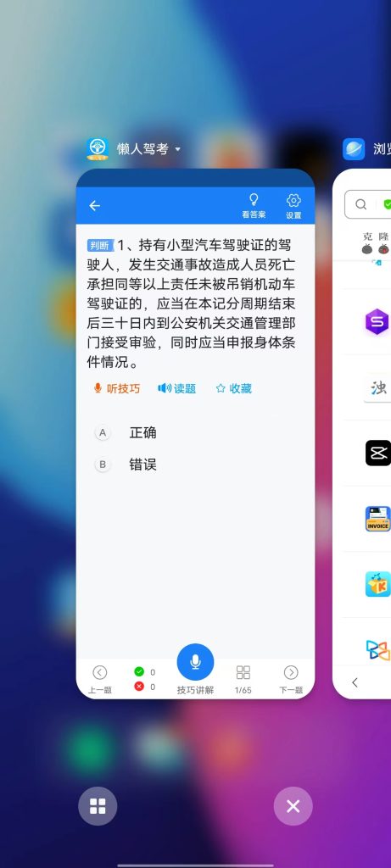Tap the browser app icon at top right
This screenshot has height=868, width=391.
[x=354, y=149]
